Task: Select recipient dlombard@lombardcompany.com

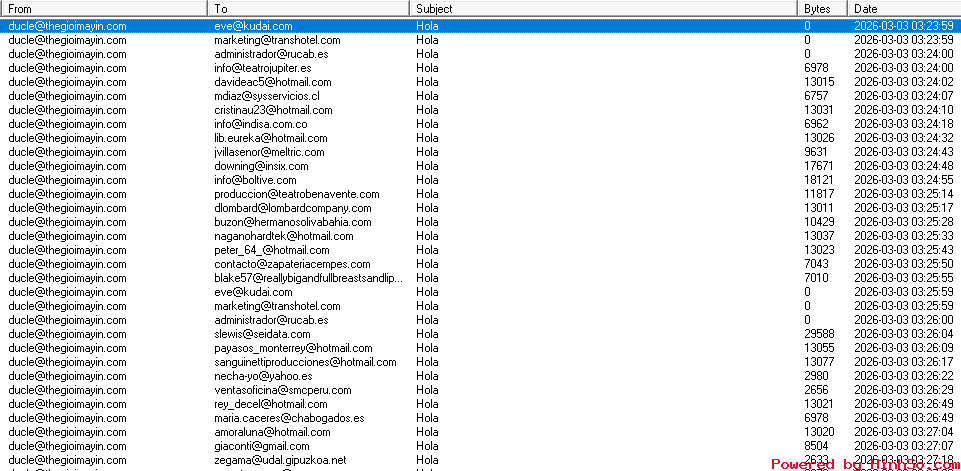Action: tap(293, 209)
